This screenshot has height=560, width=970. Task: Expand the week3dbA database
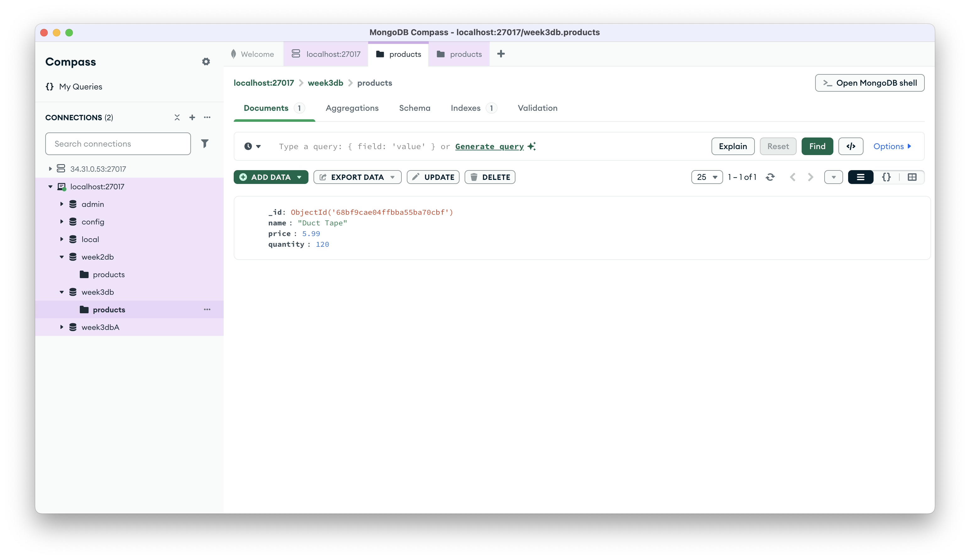(x=62, y=327)
